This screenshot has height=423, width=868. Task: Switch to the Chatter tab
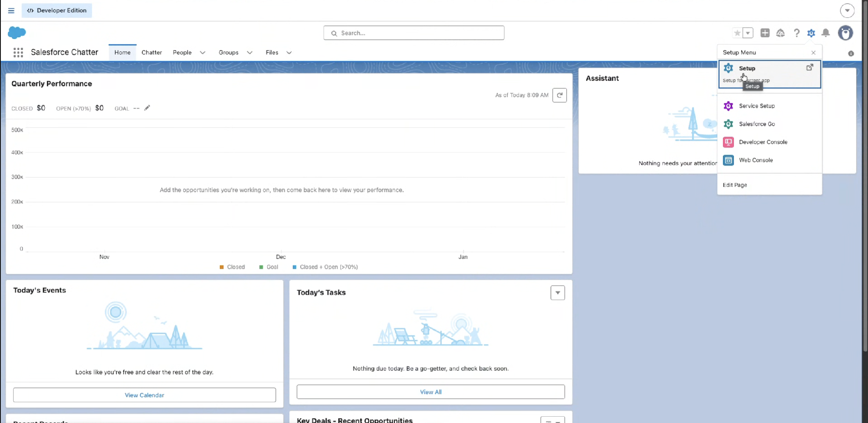coord(151,53)
